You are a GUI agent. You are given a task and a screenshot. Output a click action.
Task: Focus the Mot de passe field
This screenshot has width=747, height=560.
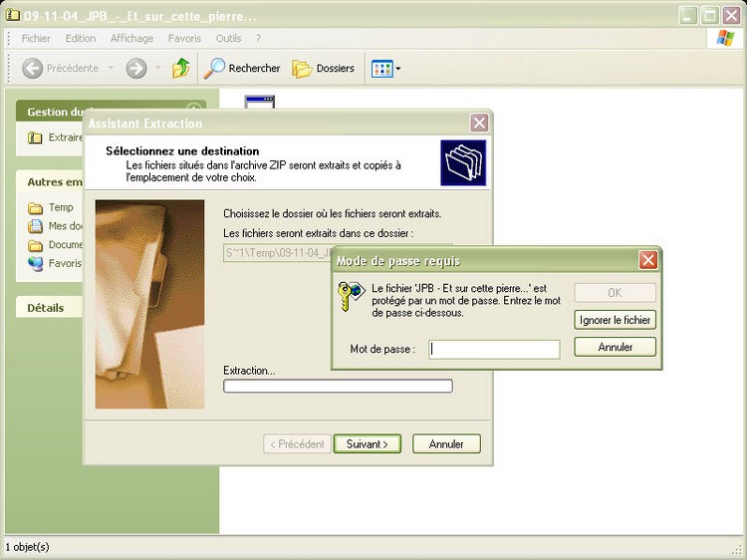(494, 350)
